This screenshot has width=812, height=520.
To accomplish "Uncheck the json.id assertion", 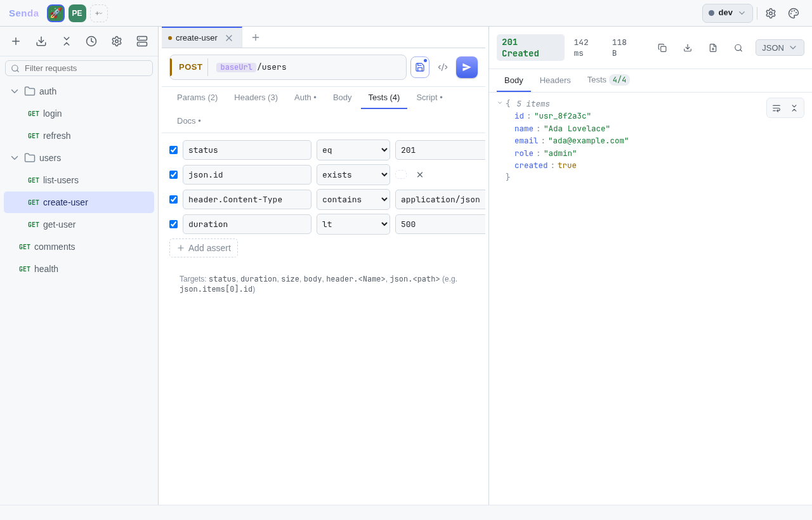I will [174, 175].
